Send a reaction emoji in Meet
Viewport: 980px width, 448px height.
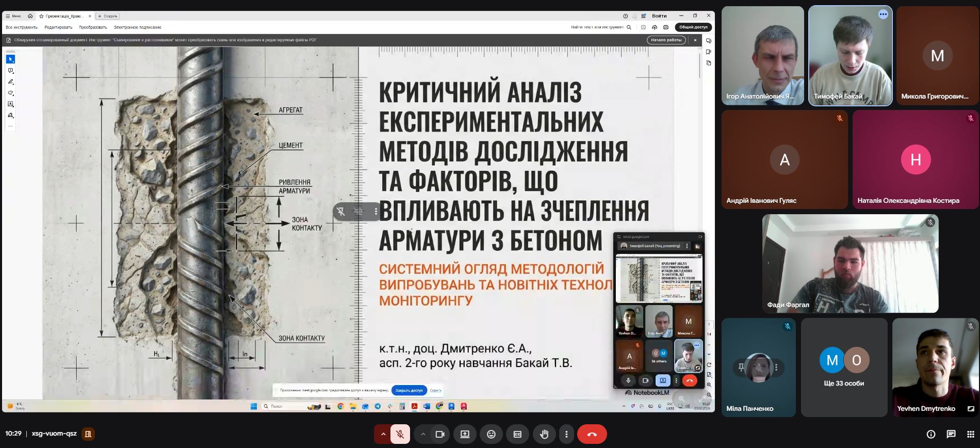491,434
